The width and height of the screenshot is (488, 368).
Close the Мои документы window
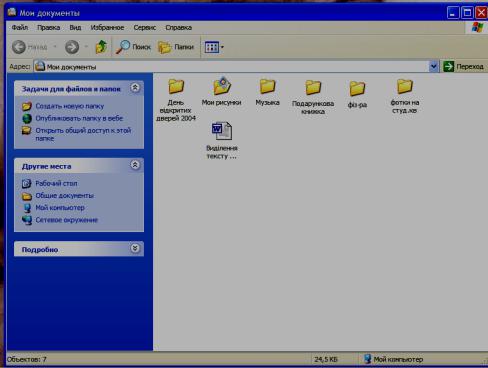[x=481, y=13]
